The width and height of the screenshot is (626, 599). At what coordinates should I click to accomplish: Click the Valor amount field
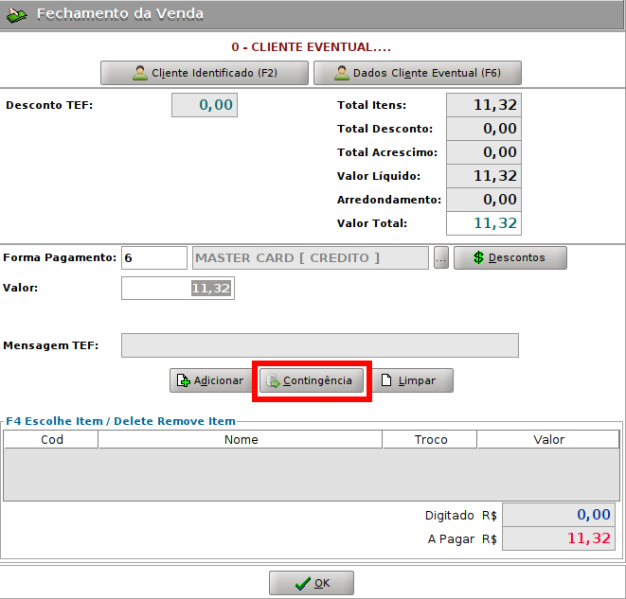tap(177, 288)
